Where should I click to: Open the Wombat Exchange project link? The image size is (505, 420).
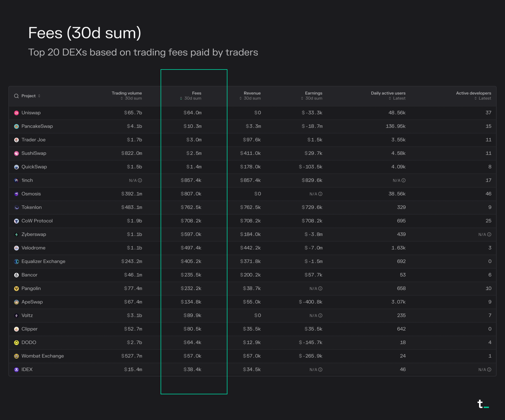pos(43,356)
